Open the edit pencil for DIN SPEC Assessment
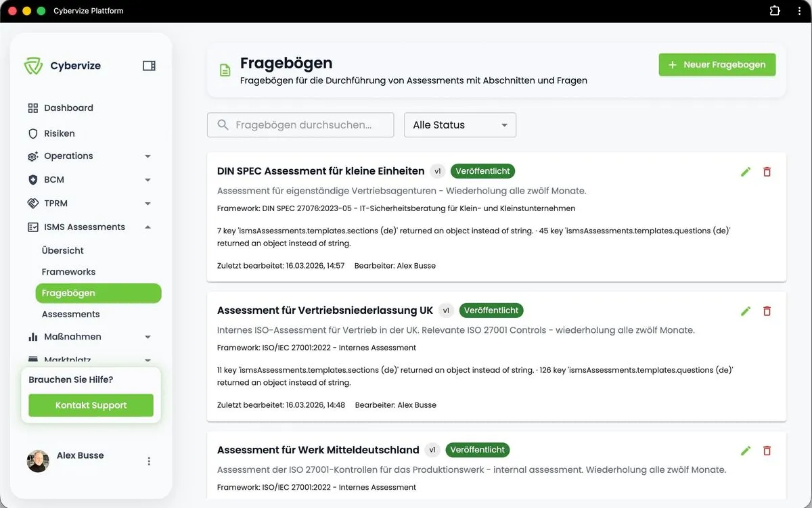The width and height of the screenshot is (812, 508). (745, 172)
